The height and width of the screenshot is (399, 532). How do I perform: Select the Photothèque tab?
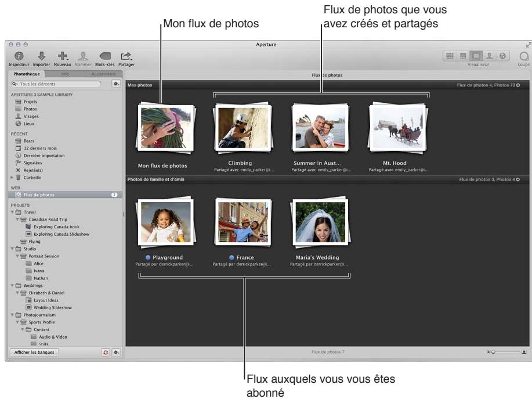tap(27, 74)
